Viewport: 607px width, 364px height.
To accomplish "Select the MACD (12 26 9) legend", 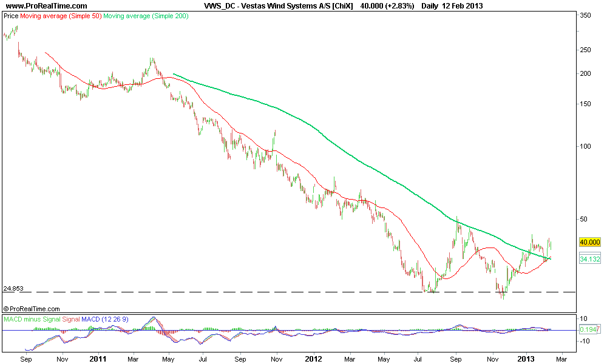I will tap(105, 319).
